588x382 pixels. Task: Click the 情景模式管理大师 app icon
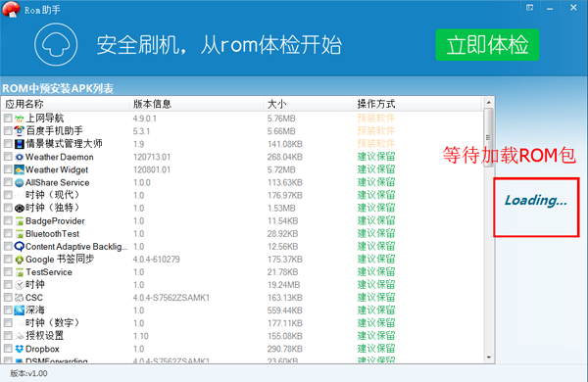(20, 144)
